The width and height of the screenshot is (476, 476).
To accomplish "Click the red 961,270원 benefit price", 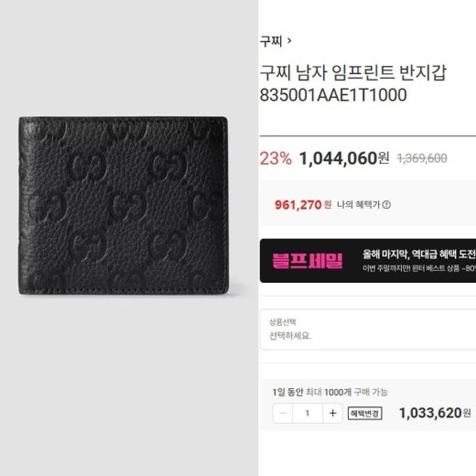I will coord(303,205).
